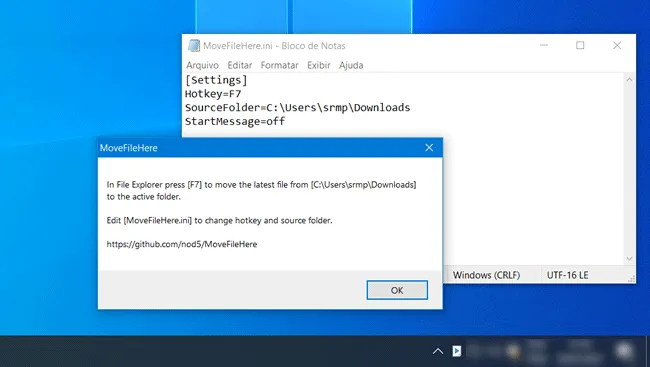Screen dimensions: 650x367
Task: Show hidden icons in system tray
Action: tap(438, 351)
